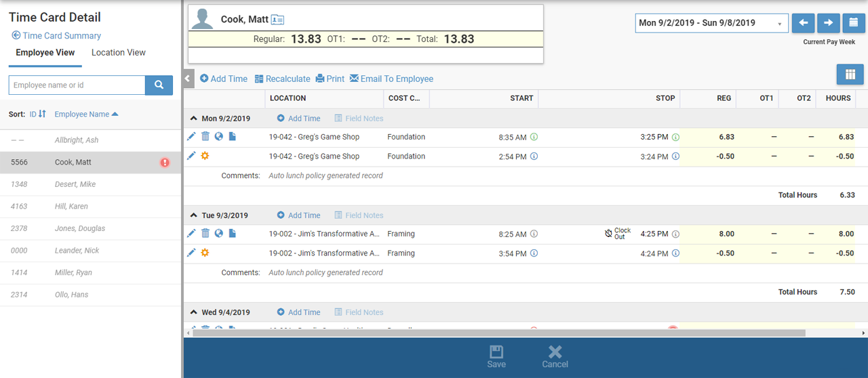Viewport: 868px width, 378px height.
Task: Open the column chooser grid button
Action: click(850, 75)
